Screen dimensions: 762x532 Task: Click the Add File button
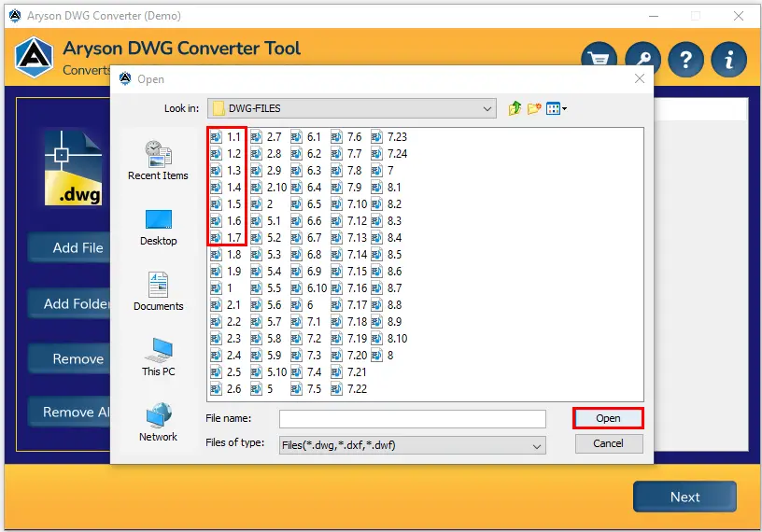69,247
